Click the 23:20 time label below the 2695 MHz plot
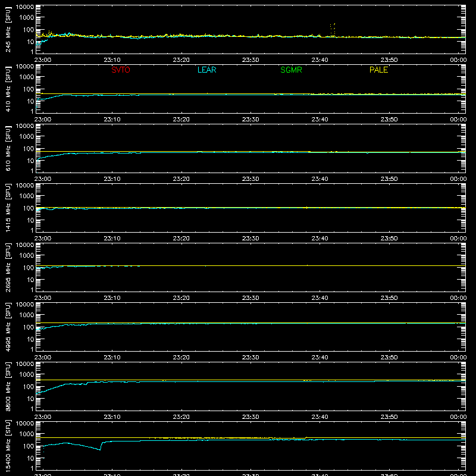476x476 pixels. coord(181,298)
